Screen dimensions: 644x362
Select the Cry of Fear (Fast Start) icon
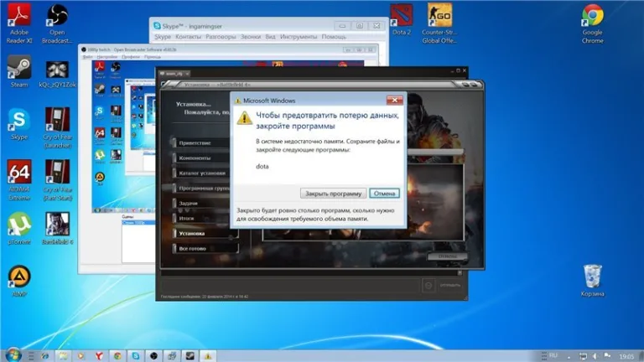click(57, 180)
